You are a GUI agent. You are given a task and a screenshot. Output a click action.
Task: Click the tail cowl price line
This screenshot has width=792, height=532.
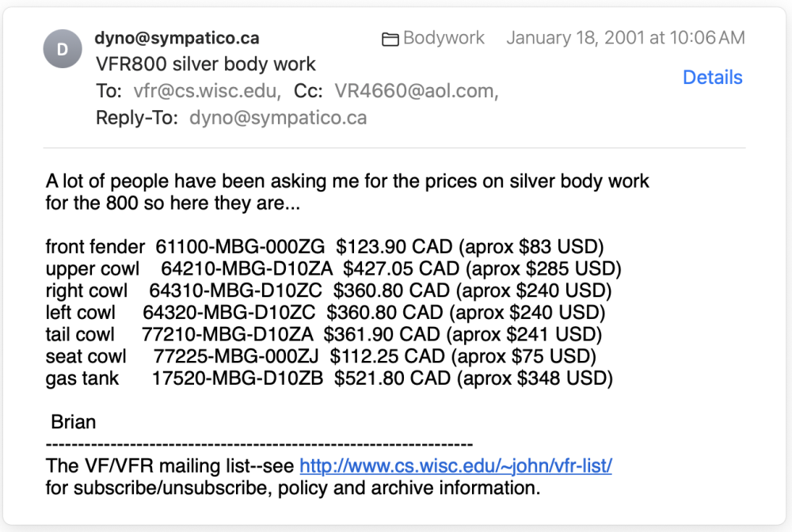coord(323,334)
